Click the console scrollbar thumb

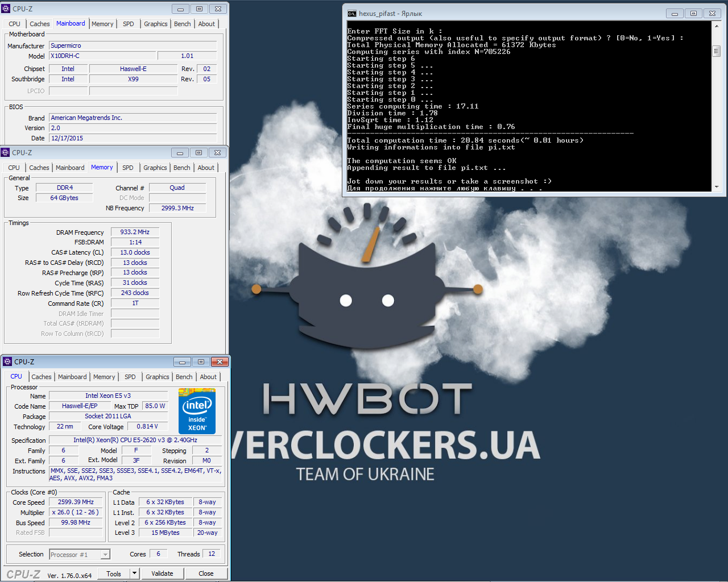click(717, 51)
